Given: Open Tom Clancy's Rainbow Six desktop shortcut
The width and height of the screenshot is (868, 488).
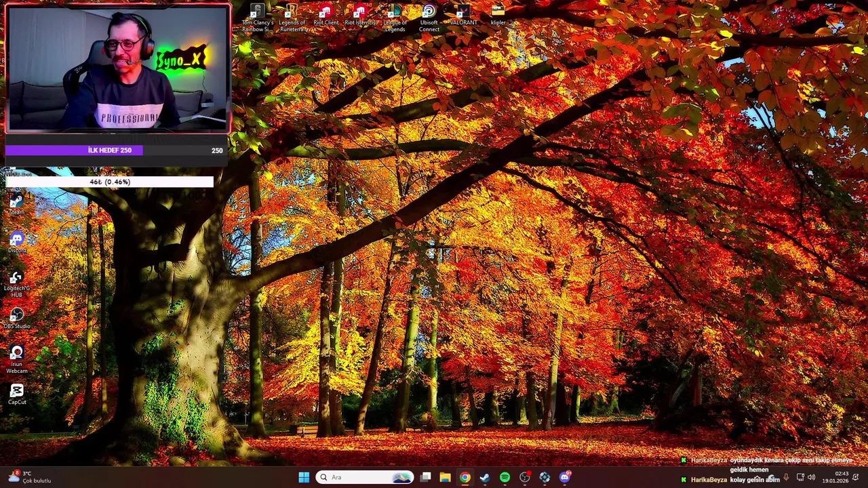Looking at the screenshot, I should click(x=258, y=18).
